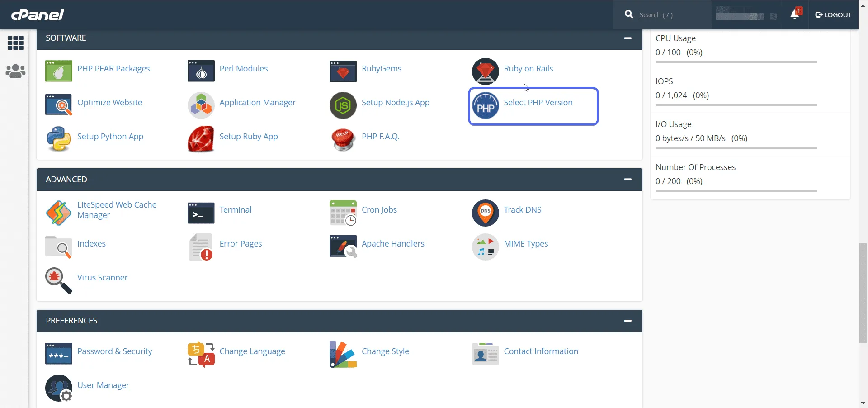
Task: Click the scrollbar down arrow
Action: tap(863, 403)
